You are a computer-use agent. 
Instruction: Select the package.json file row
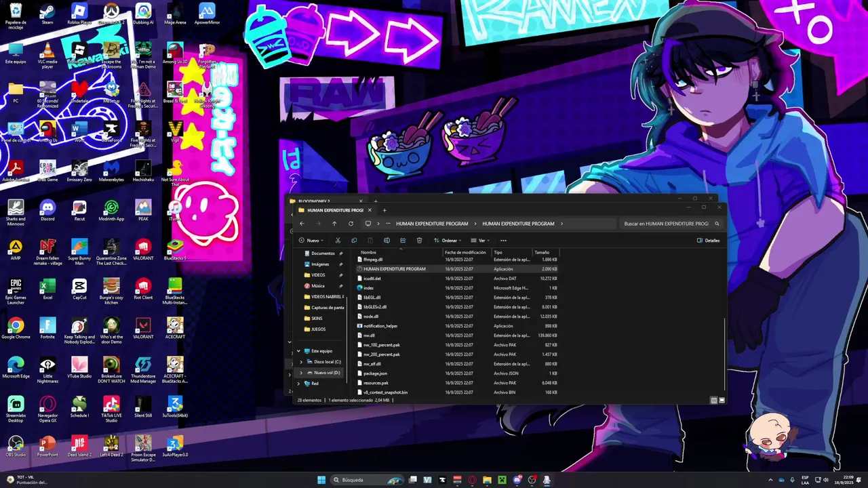[x=458, y=373]
